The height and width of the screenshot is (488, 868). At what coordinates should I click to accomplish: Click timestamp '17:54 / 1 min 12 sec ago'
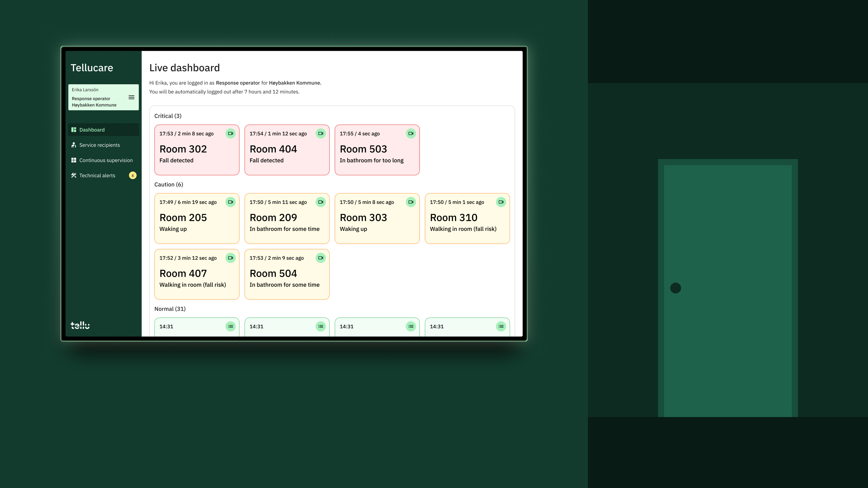pyautogui.click(x=278, y=134)
